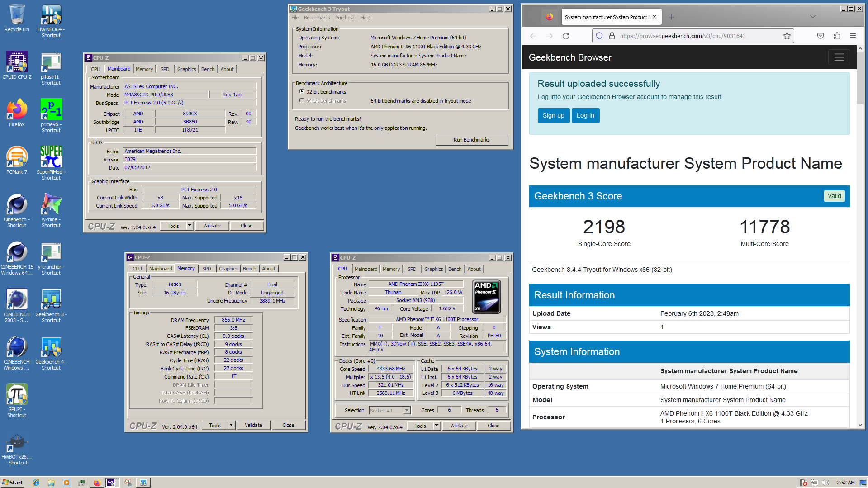
Task: Expand the Geekbench Browser navigation menu toggle
Action: tap(839, 57)
